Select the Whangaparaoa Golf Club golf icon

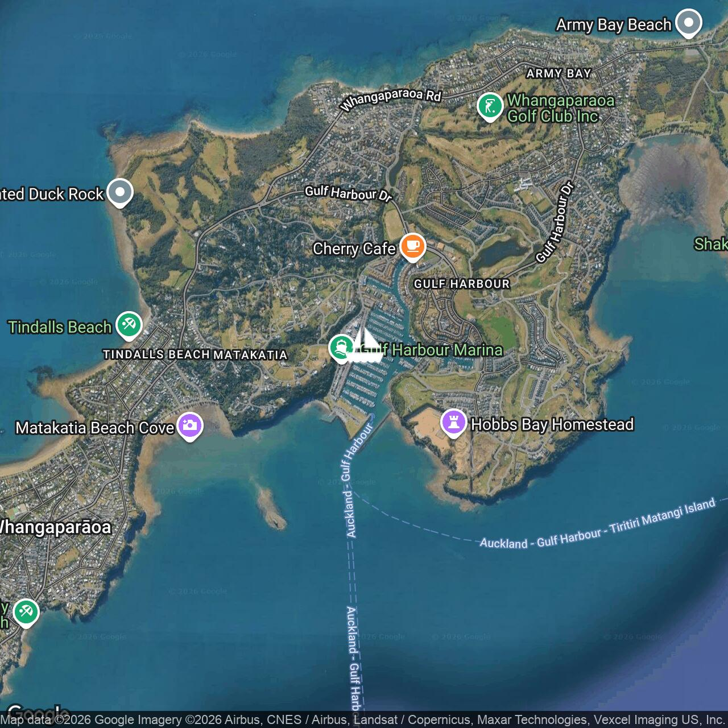pyautogui.click(x=490, y=106)
